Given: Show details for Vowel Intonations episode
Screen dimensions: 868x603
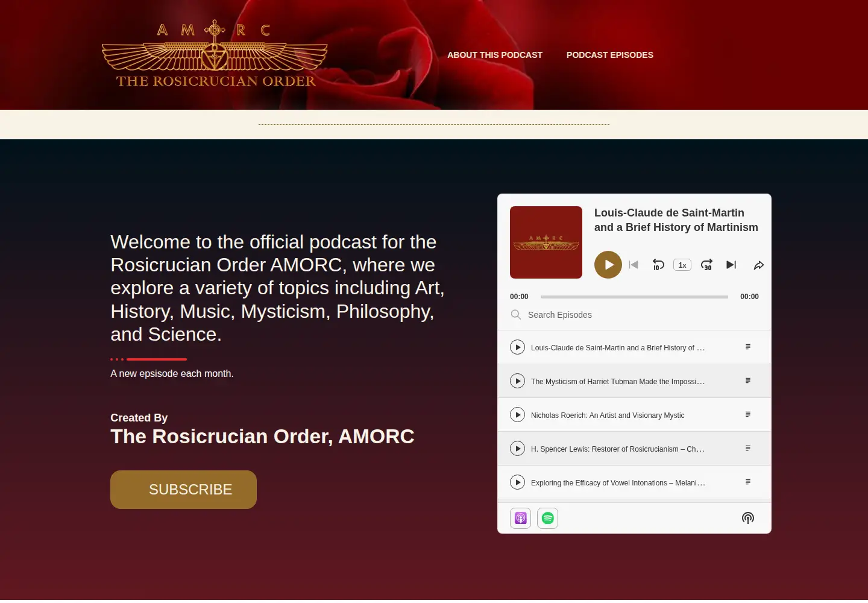Looking at the screenshot, I should tap(748, 482).
